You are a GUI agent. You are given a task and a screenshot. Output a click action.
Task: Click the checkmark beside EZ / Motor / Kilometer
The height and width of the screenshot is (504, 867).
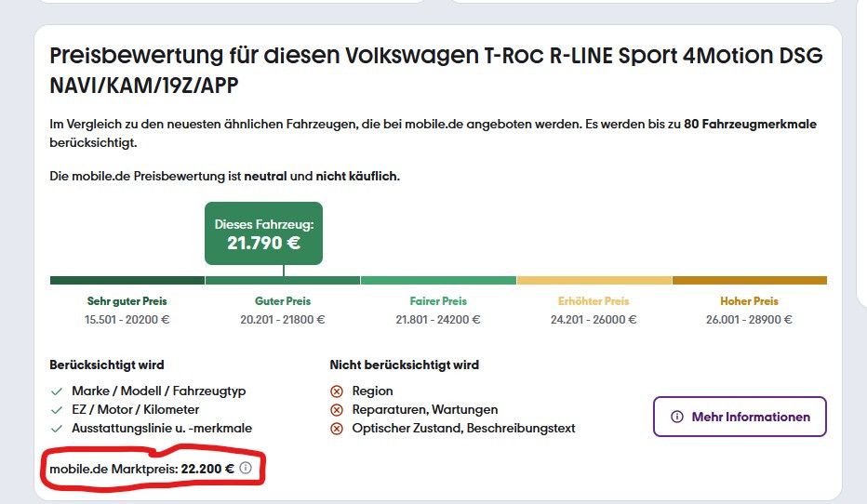pos(57,410)
